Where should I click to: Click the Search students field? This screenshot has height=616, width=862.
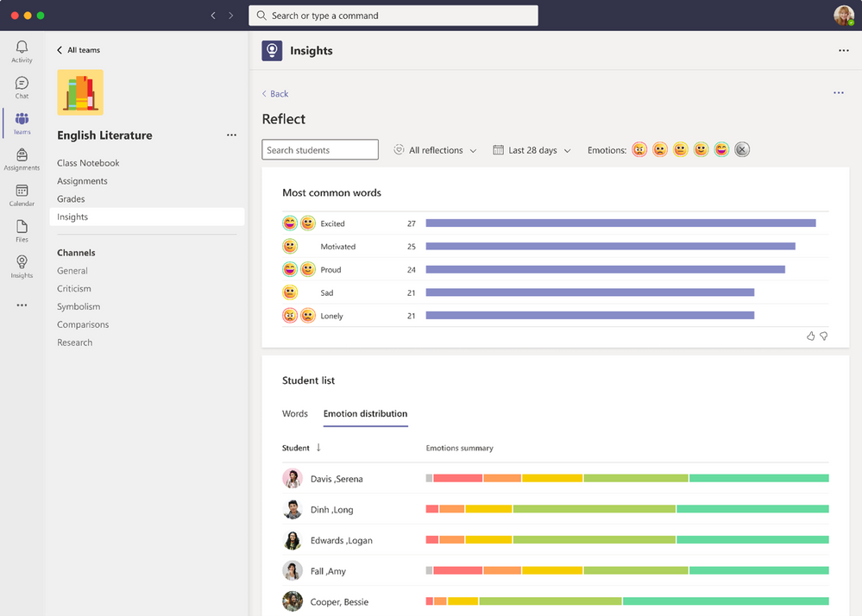[320, 150]
